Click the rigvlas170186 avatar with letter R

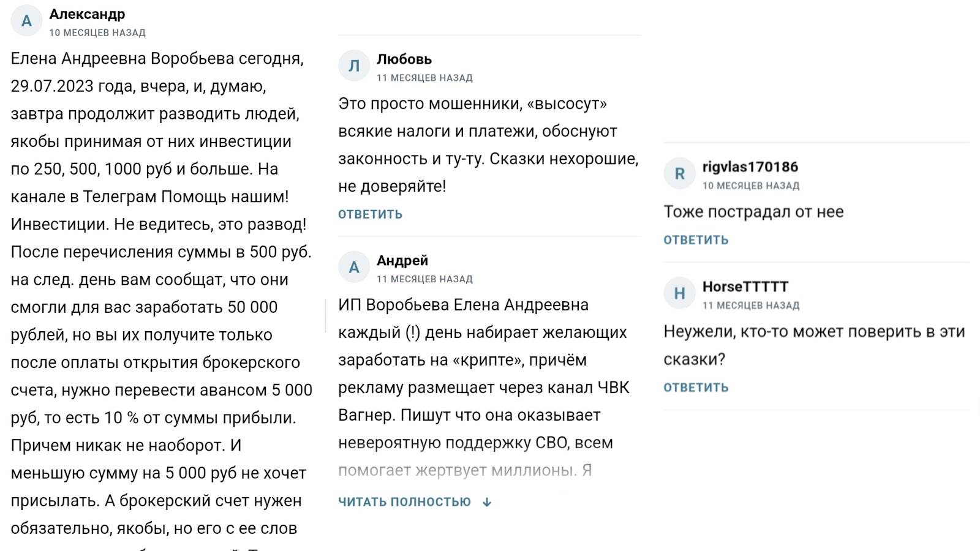click(x=679, y=174)
